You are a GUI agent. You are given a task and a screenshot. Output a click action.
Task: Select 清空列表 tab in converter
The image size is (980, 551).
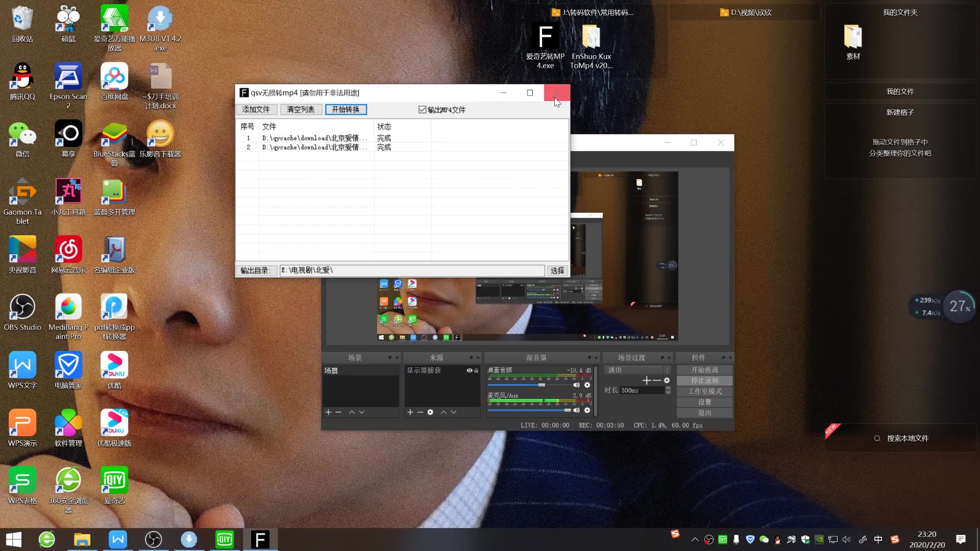click(x=300, y=110)
